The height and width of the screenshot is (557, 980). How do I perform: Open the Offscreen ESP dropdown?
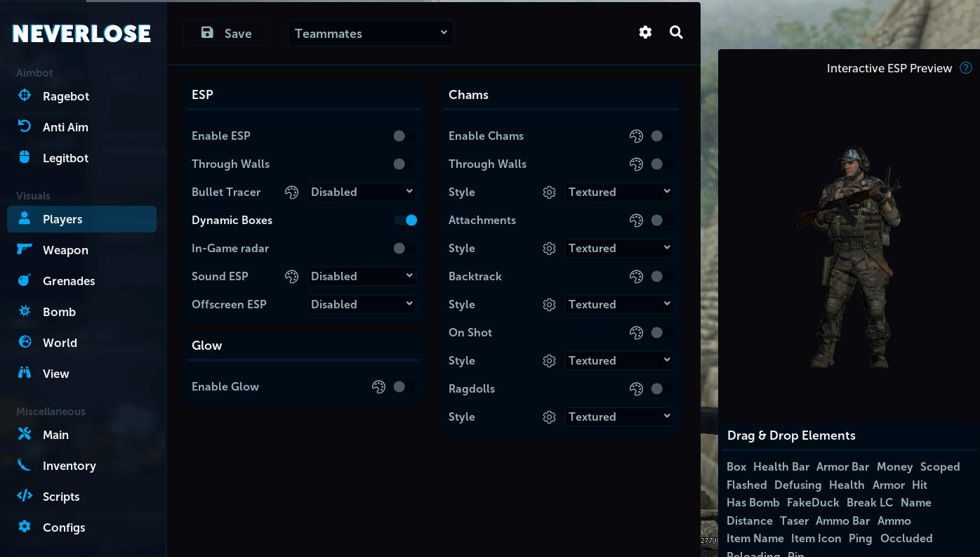362,304
